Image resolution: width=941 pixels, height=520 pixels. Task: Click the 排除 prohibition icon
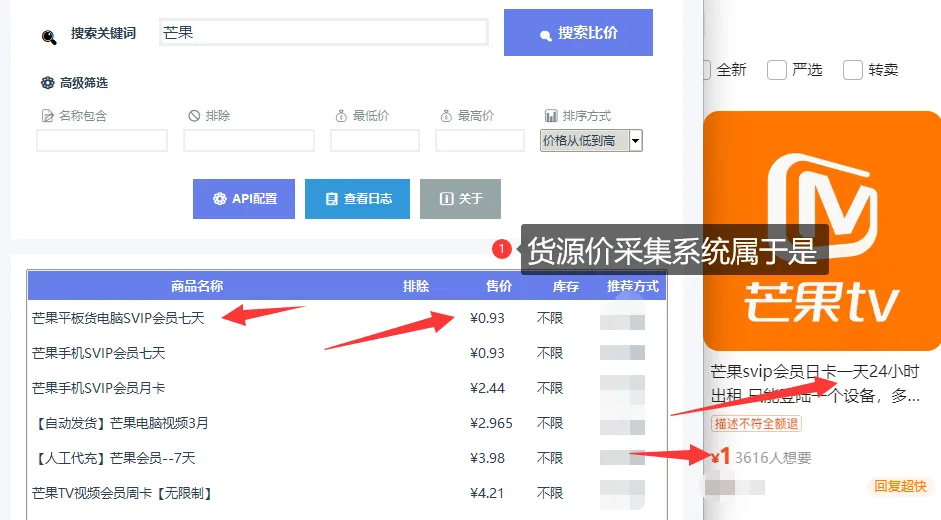pos(194,115)
